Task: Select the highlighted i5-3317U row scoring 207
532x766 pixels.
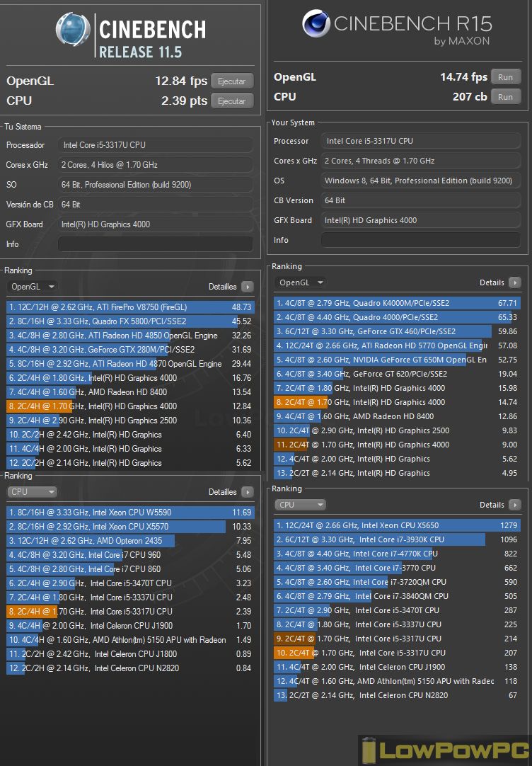Action: [398, 653]
